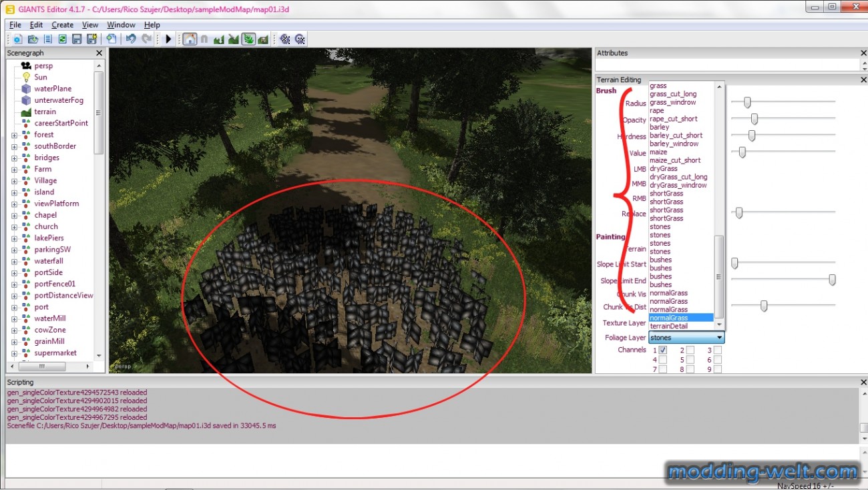The height and width of the screenshot is (490, 868).
Task: Enable foliage channel 9 checkbox
Action: click(x=718, y=369)
